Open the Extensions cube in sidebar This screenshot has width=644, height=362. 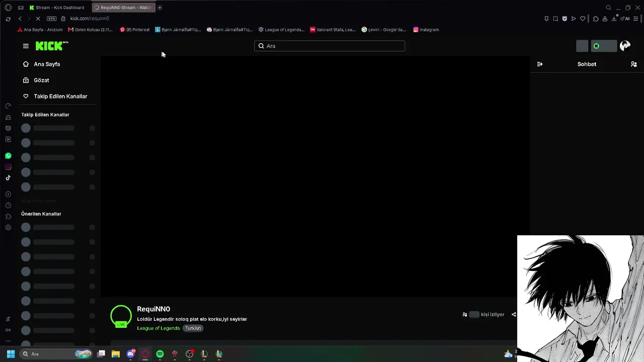[x=8, y=216]
